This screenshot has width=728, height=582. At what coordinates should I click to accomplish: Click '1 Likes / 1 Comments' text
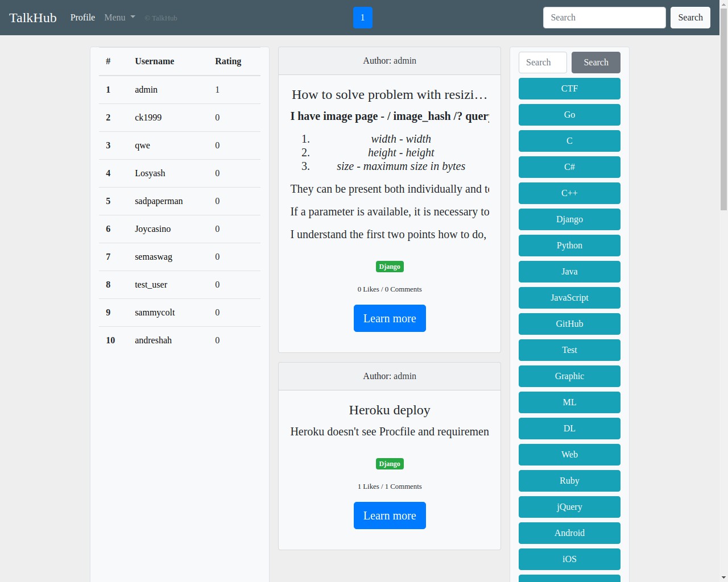click(x=390, y=487)
